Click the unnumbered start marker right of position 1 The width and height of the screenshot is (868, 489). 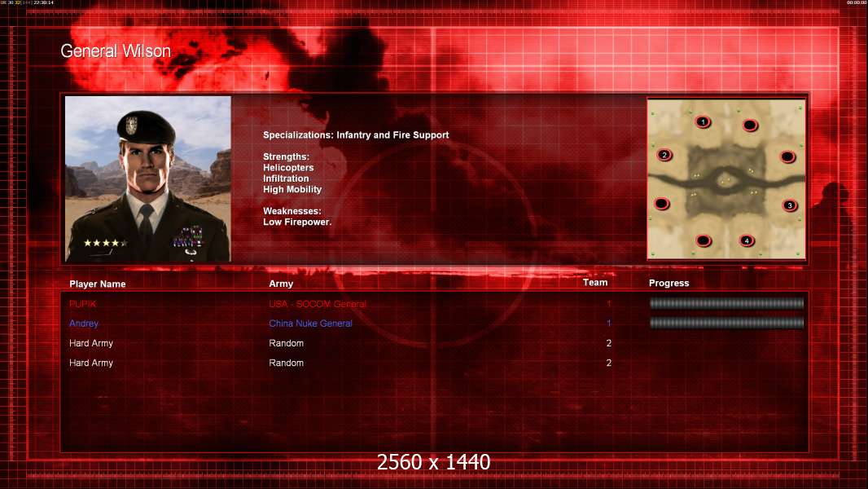750,126
